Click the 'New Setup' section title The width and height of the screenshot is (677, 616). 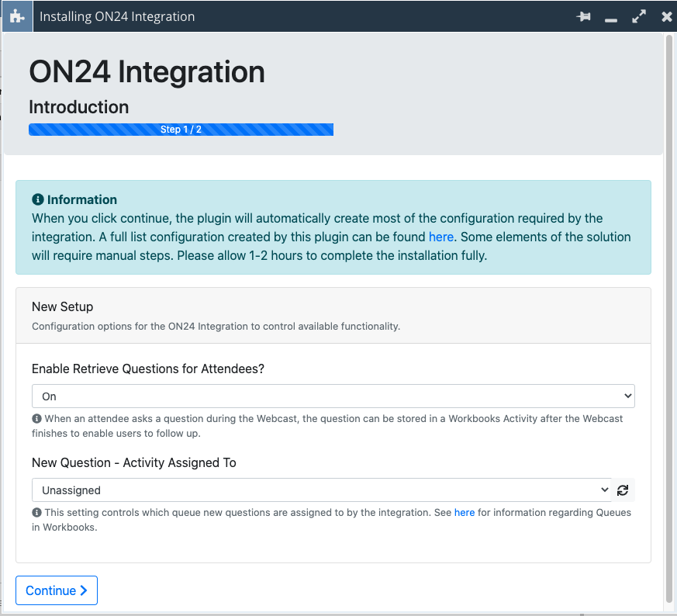point(63,306)
